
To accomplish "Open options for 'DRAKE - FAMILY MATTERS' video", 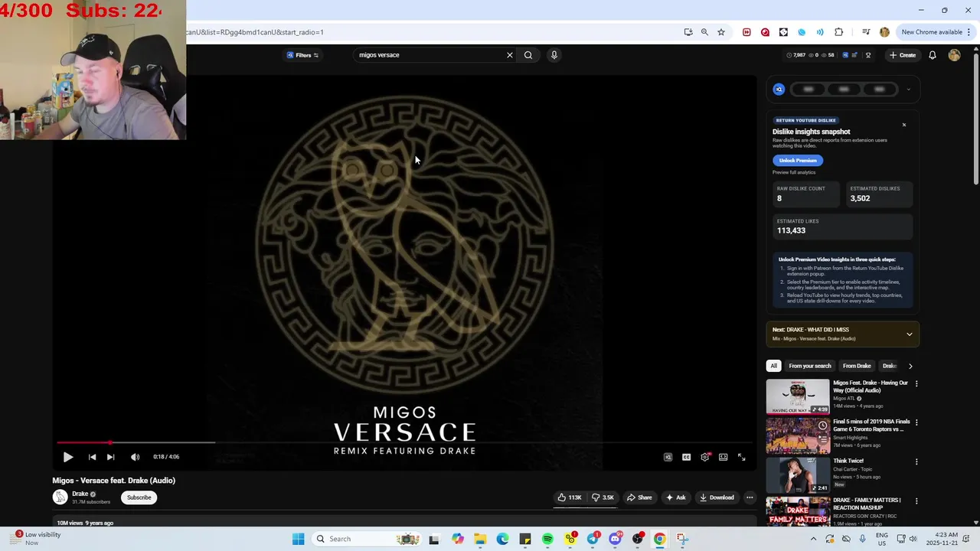I will point(916,500).
